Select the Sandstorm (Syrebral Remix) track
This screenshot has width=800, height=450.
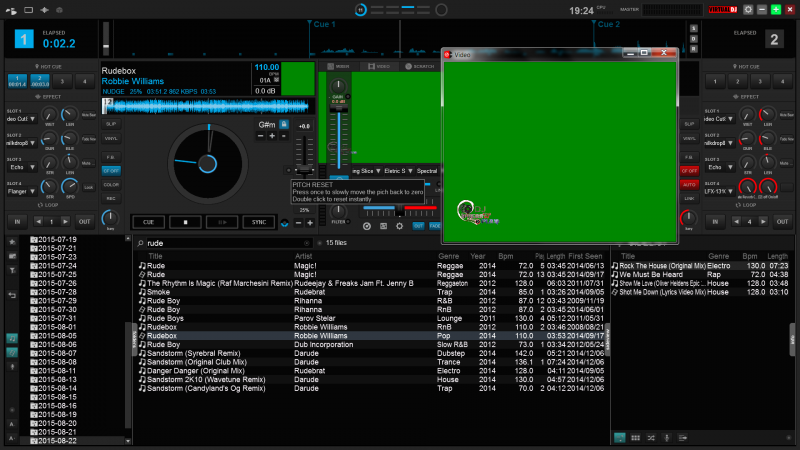[191, 353]
